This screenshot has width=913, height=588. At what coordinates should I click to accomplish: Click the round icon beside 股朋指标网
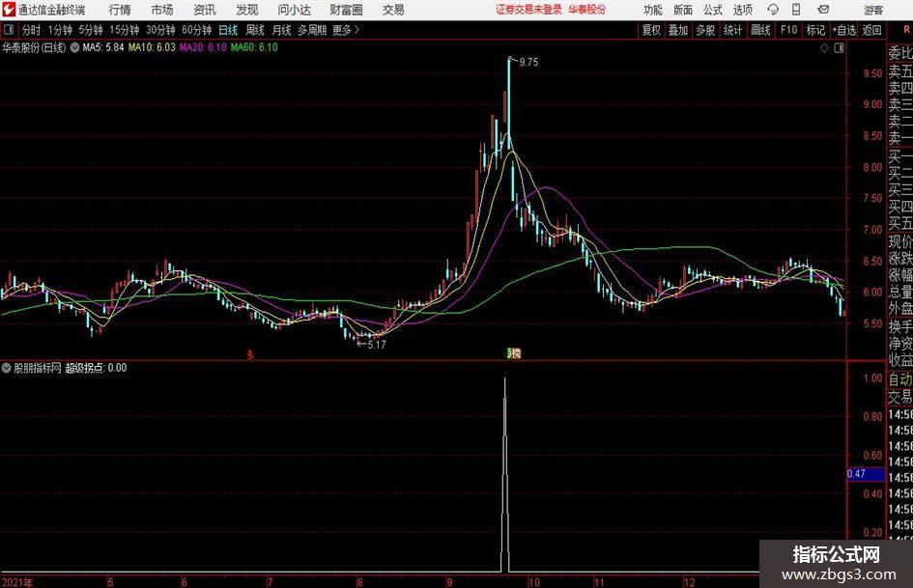7,368
